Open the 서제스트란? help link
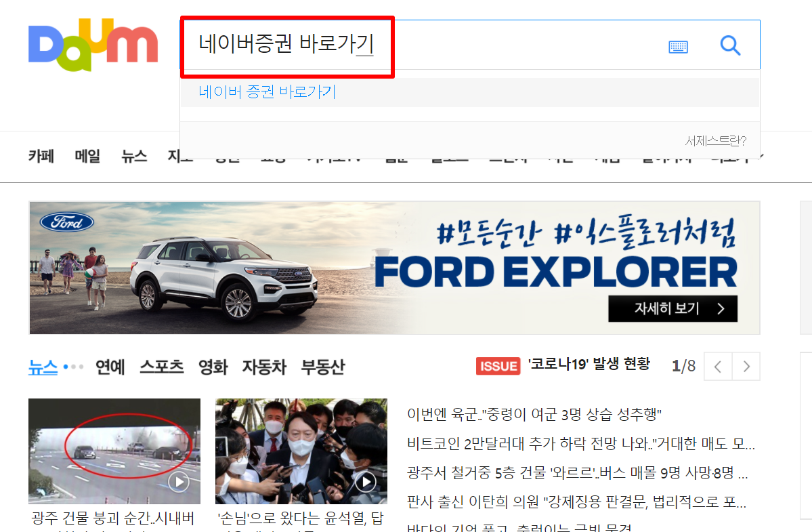This screenshot has width=812, height=532. 716,140
